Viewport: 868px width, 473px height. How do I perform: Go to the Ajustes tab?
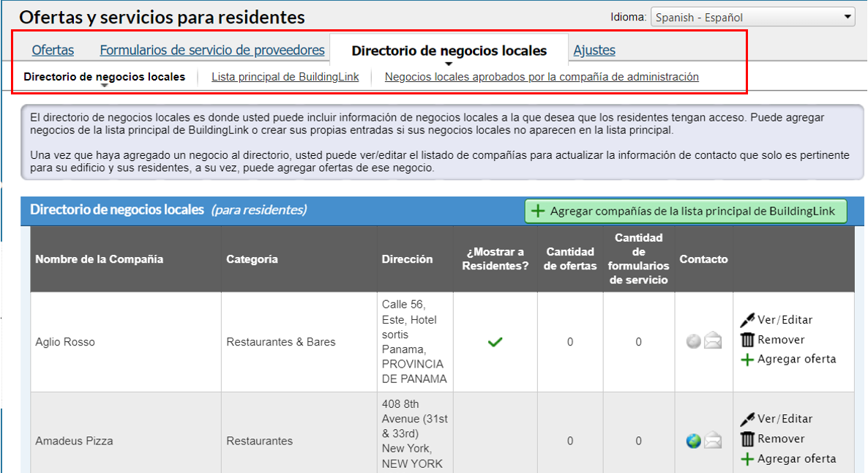[594, 50]
